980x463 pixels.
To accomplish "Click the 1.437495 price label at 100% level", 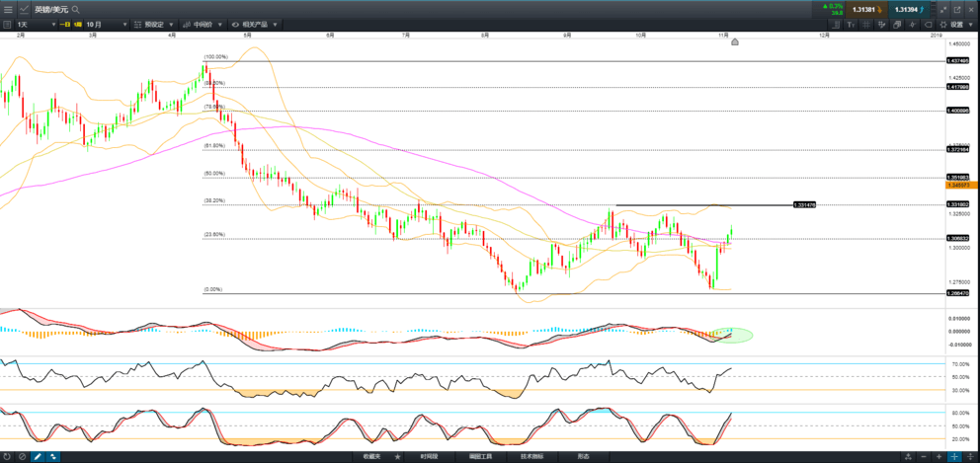I will pos(958,61).
